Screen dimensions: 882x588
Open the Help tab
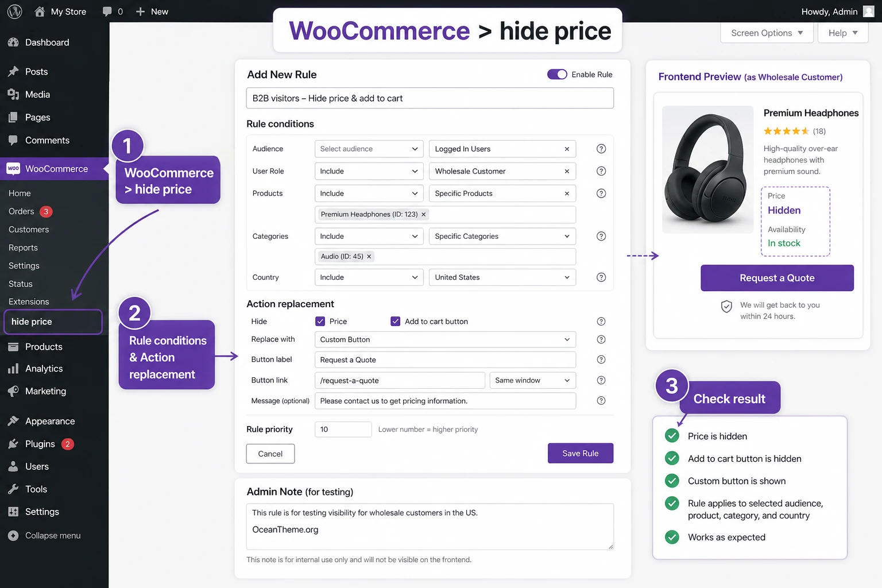[843, 33]
